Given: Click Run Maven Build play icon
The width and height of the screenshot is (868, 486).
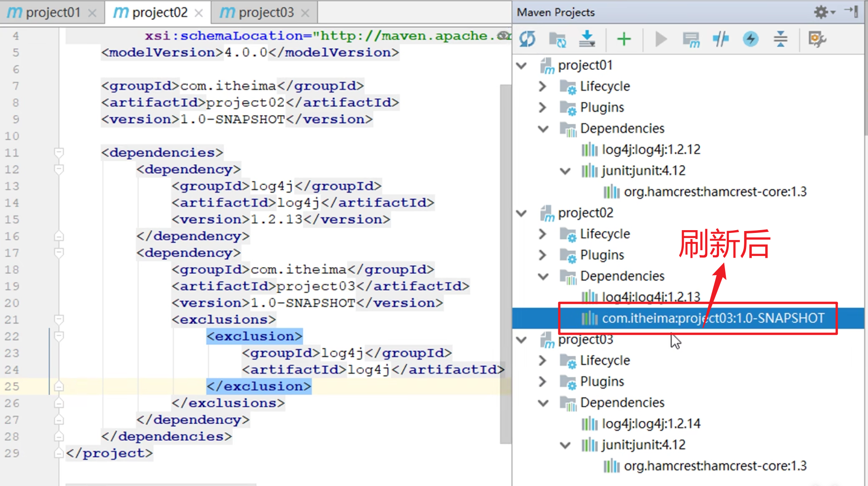Looking at the screenshot, I should [x=661, y=39].
